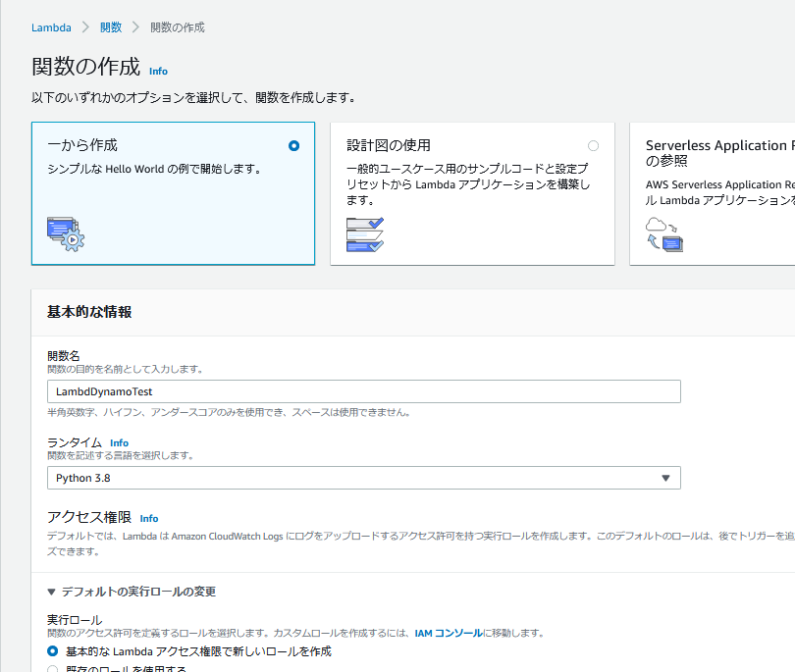
Task: Click the 実行ロール label
Action: (75, 620)
